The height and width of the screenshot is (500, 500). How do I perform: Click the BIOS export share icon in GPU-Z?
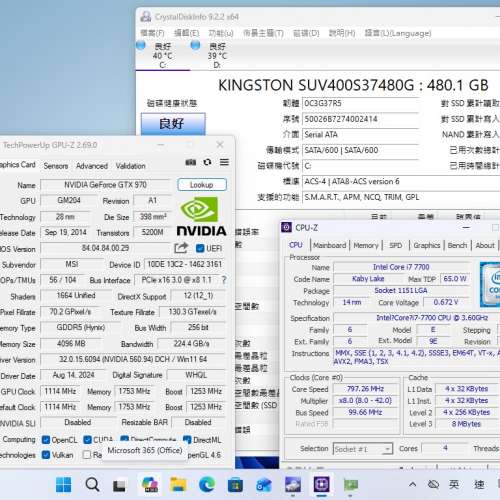pyautogui.click(x=181, y=248)
